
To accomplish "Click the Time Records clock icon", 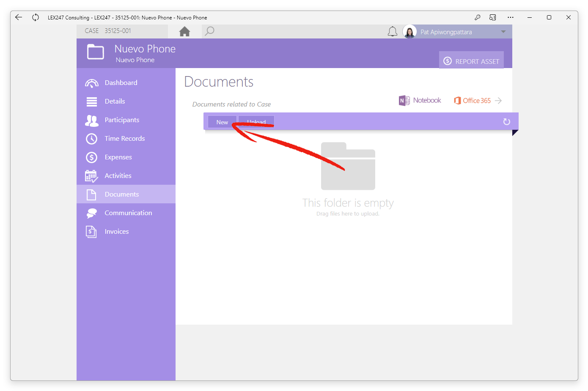I will tap(91, 139).
